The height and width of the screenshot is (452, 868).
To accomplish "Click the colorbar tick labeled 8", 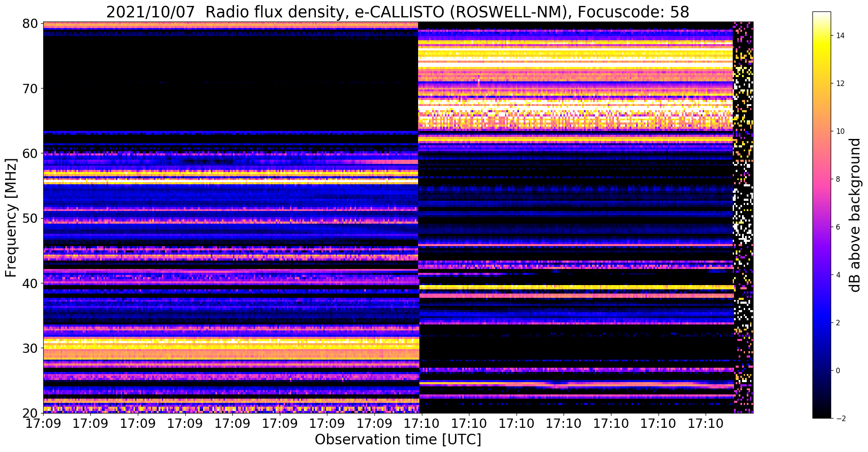I will coord(837,179).
